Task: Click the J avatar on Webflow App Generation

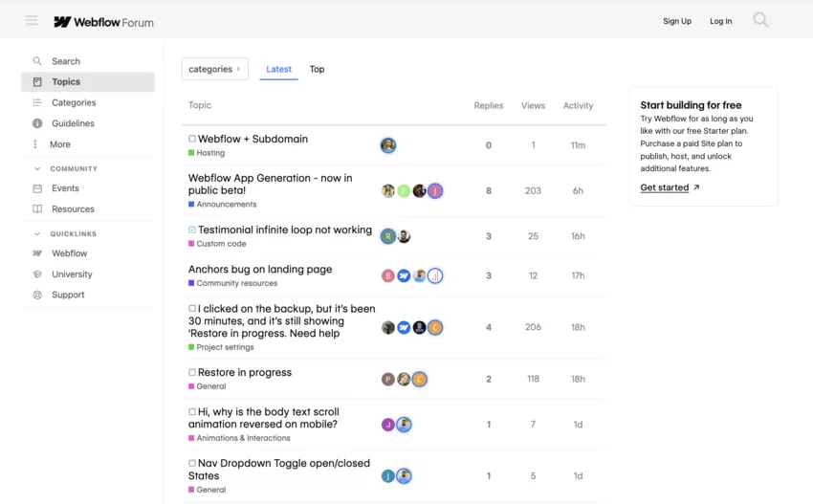Action: [x=435, y=191]
